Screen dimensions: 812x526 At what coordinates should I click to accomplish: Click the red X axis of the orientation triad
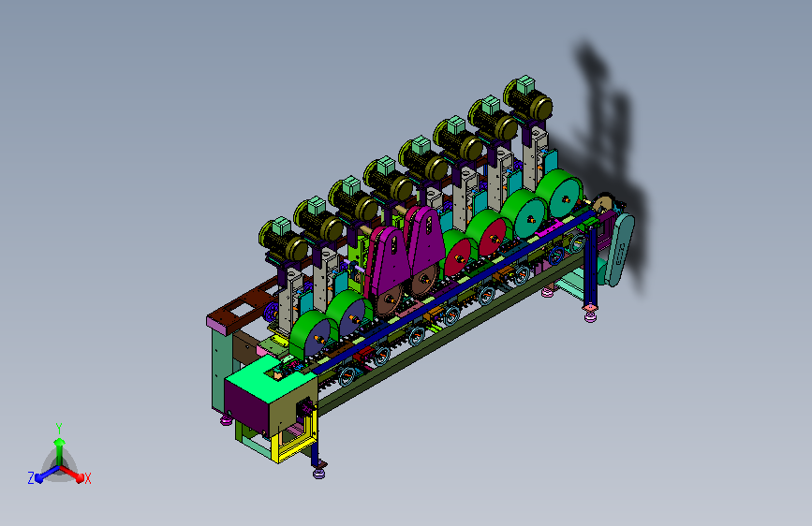click(x=74, y=474)
